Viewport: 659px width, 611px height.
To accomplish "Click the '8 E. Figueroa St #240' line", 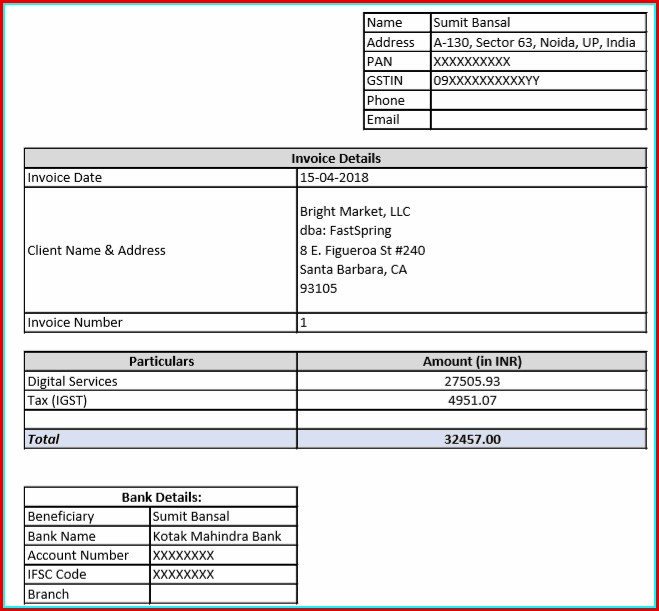I will (362, 250).
